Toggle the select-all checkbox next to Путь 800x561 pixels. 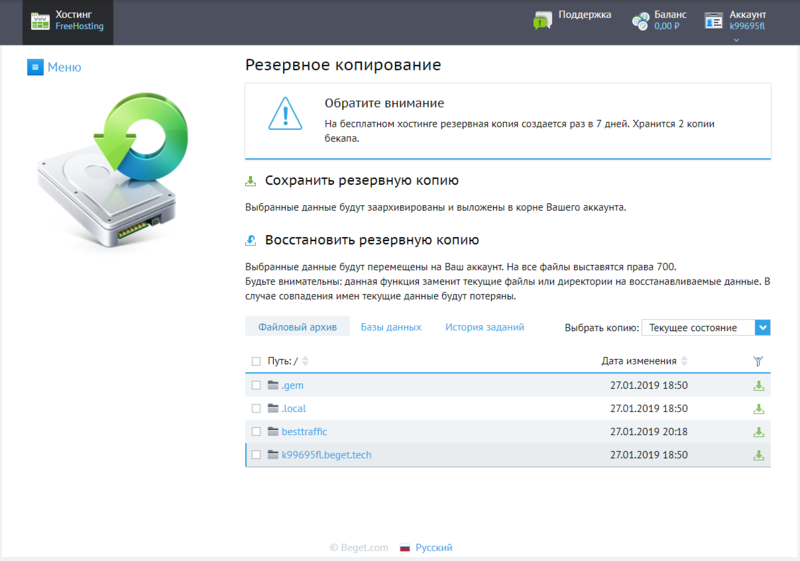click(x=256, y=361)
